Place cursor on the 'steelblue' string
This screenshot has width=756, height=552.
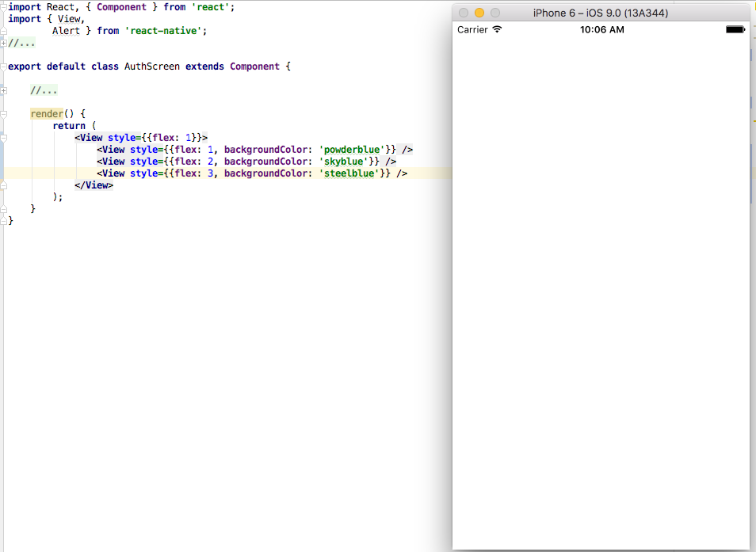pyautogui.click(x=349, y=173)
